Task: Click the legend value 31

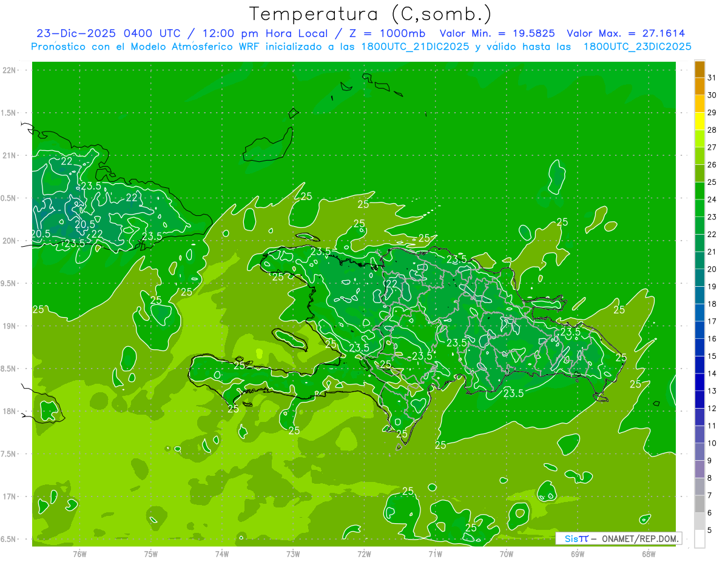Action: pos(712,78)
